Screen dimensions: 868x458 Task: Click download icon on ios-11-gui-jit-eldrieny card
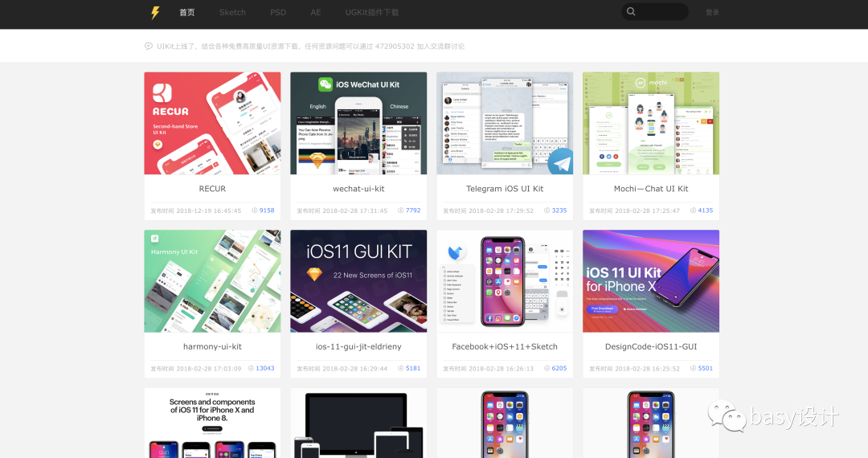pos(401,368)
